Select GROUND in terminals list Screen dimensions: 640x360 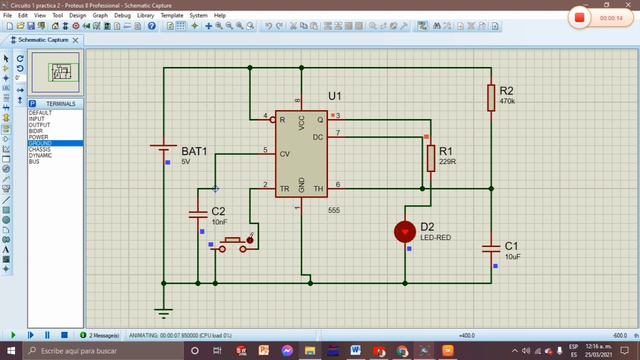coord(56,143)
